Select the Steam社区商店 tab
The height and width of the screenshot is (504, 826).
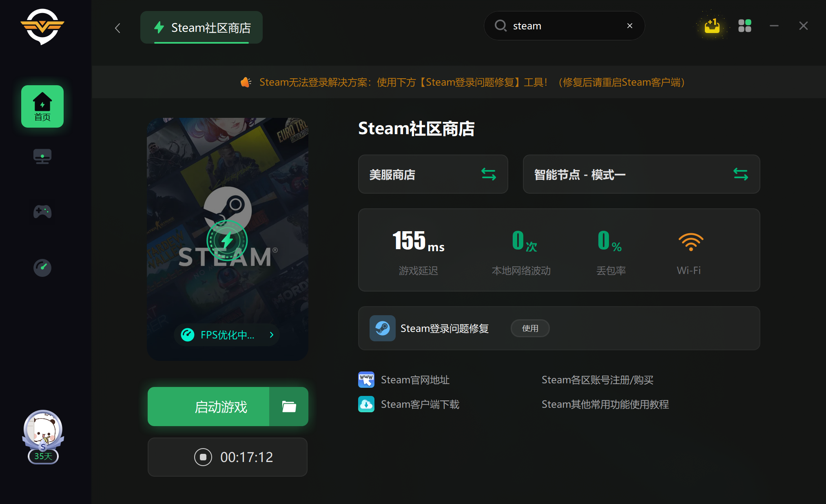pos(201,27)
